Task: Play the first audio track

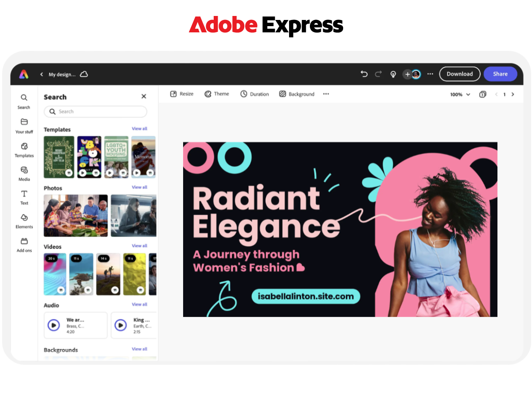Action: pyautogui.click(x=54, y=325)
